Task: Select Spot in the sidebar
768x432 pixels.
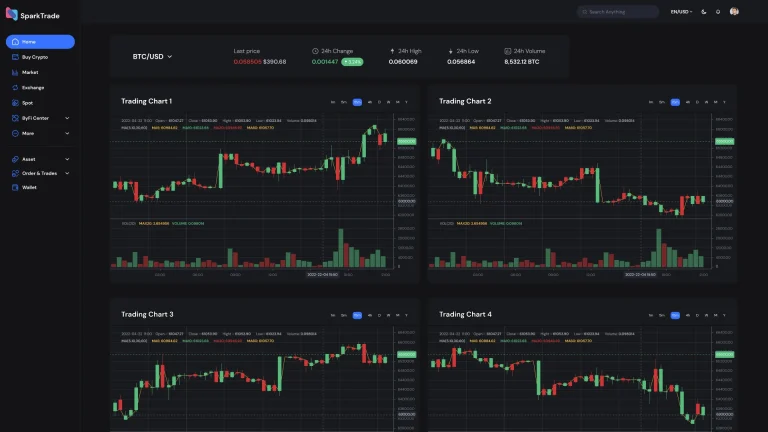Action: tap(27, 102)
